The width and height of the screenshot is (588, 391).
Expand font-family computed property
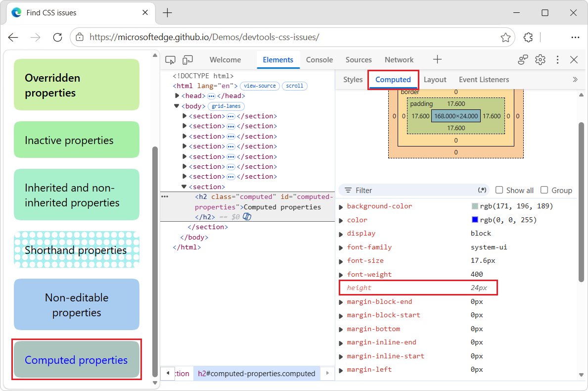pyautogui.click(x=341, y=247)
